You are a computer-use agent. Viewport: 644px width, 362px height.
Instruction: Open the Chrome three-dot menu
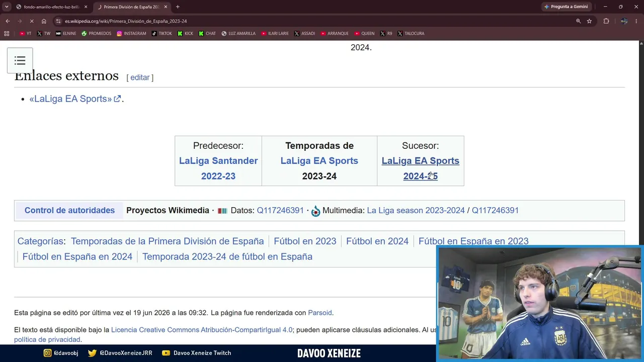636,21
